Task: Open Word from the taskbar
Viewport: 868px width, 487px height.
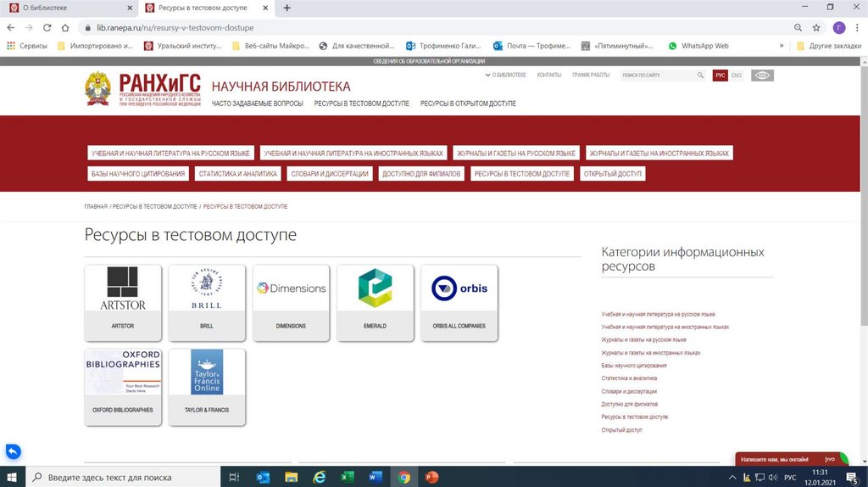Action: point(376,477)
